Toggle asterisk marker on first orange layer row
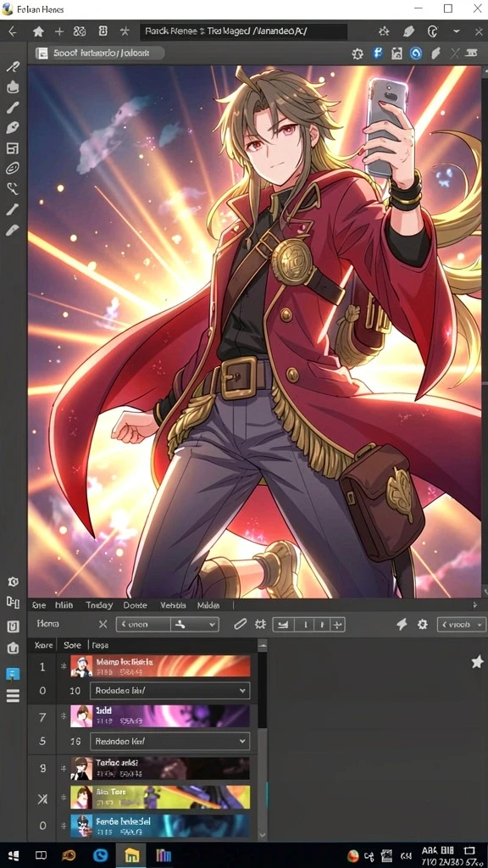The height and width of the screenshot is (868, 488). coord(64,667)
